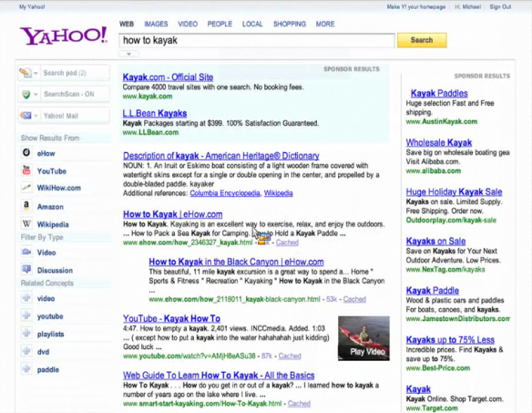
Task: Click plus icon beside paddle concept
Action: pos(26,369)
